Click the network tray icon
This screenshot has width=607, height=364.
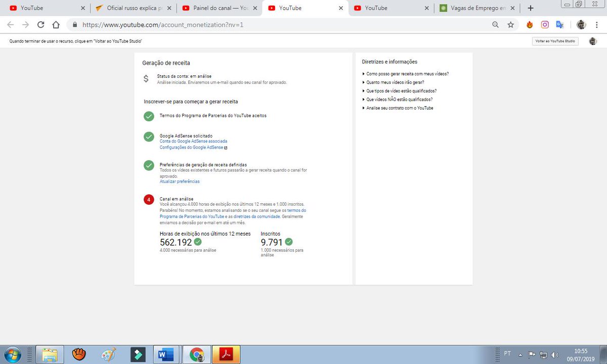tap(543, 354)
